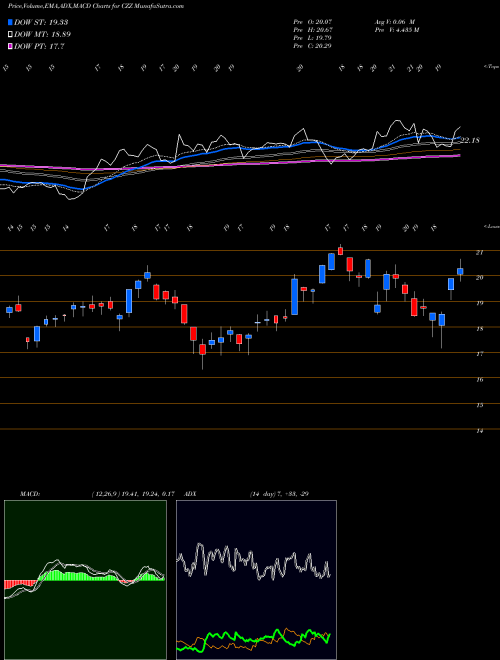Click the blue DOW ST legend swatch

10,22
